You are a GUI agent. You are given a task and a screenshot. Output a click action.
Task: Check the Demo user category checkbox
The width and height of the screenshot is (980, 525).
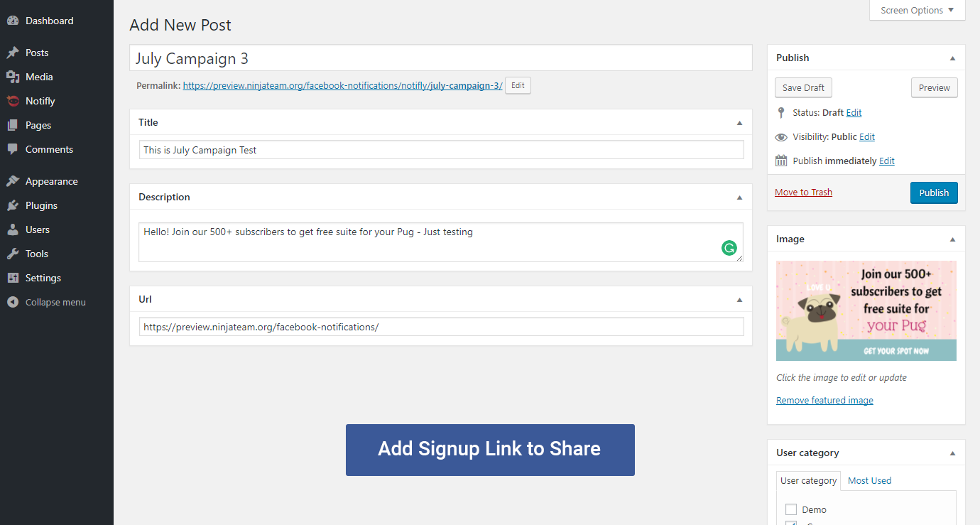click(791, 509)
